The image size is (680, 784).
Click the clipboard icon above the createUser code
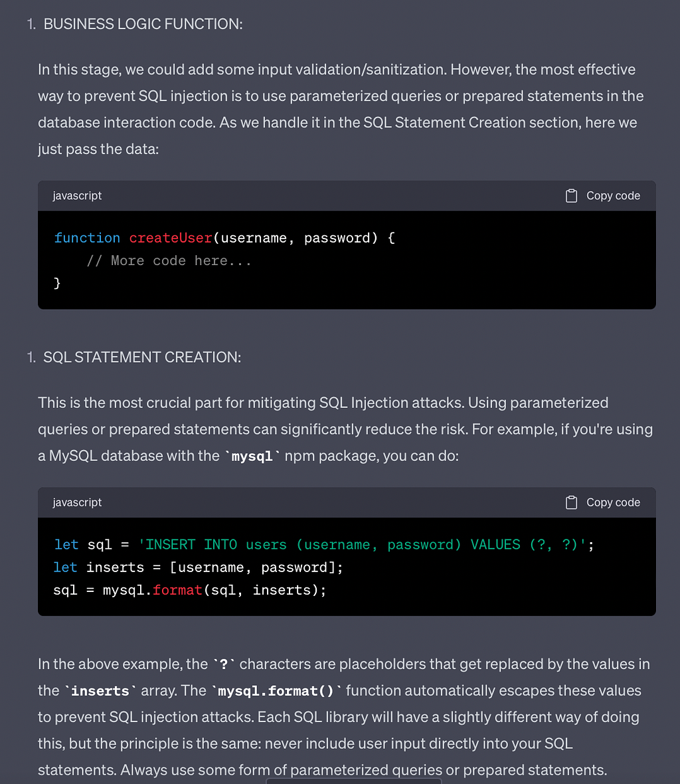point(571,196)
